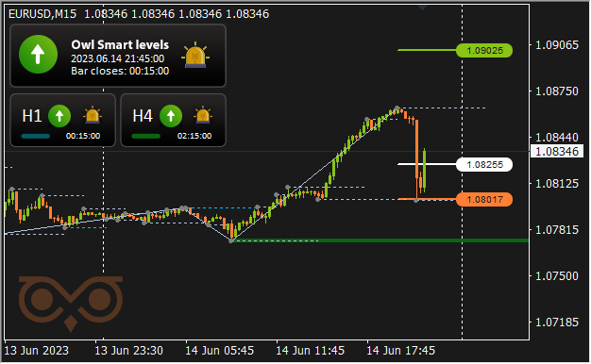Viewport: 591px width, 364px height.
Task: Click the H4 timeframe label
Action: pos(143,116)
